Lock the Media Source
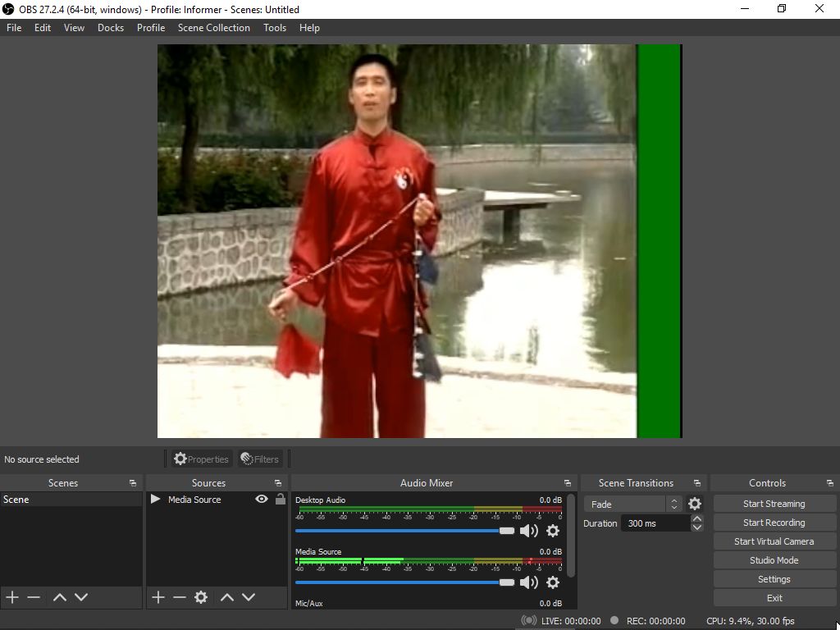This screenshot has height=630, width=840. (281, 499)
